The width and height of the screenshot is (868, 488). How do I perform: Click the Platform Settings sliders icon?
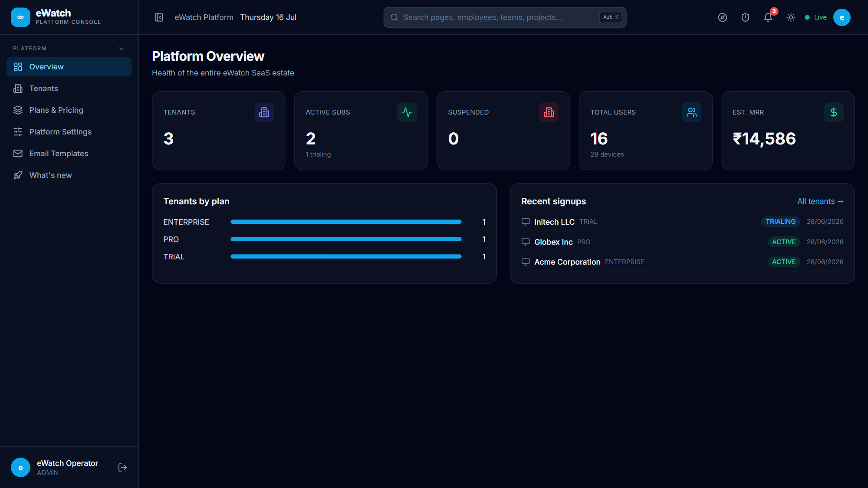click(18, 132)
